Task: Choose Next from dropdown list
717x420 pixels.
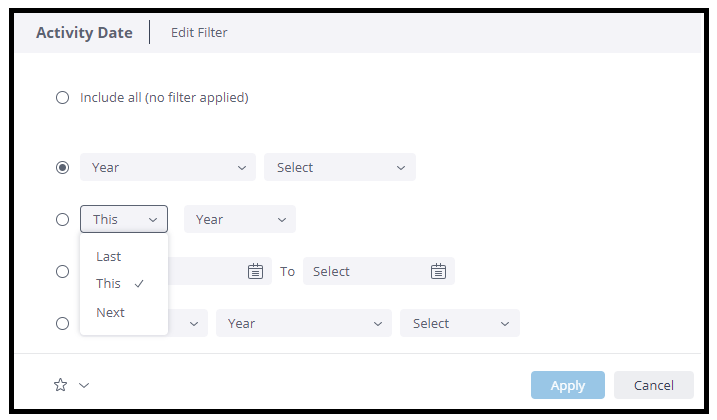Action: click(x=111, y=313)
